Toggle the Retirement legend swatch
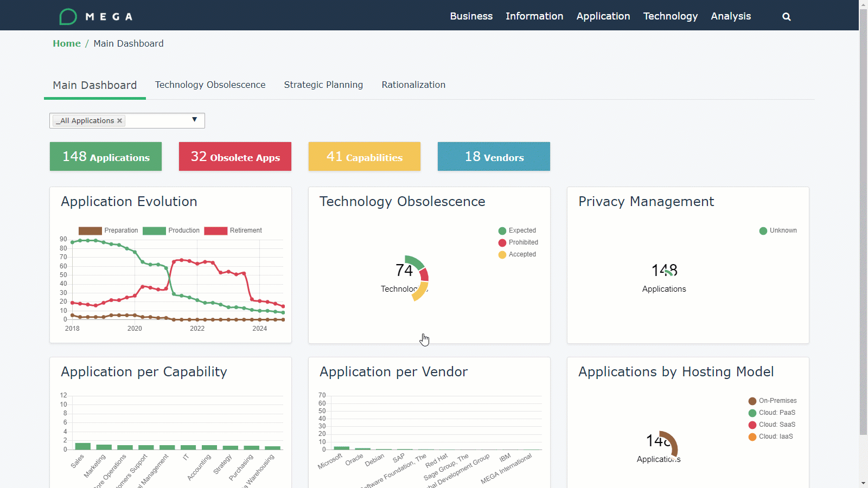The image size is (868, 488). pos(215,231)
